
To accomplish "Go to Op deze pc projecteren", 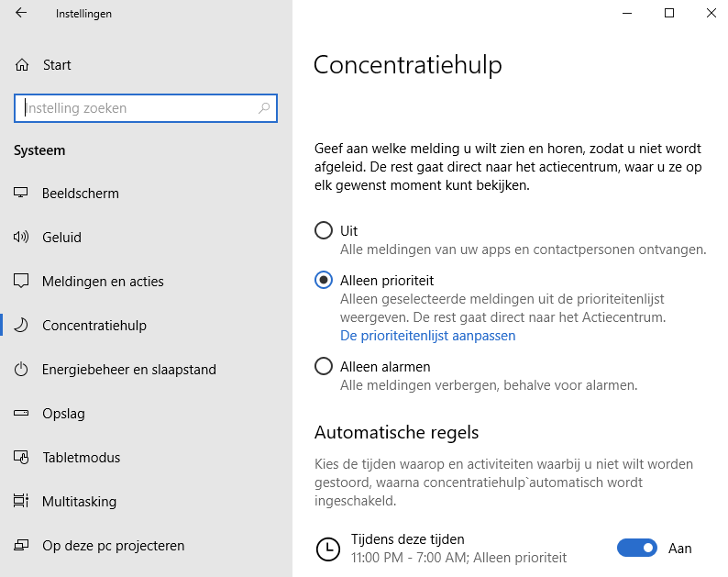I will click(113, 546).
